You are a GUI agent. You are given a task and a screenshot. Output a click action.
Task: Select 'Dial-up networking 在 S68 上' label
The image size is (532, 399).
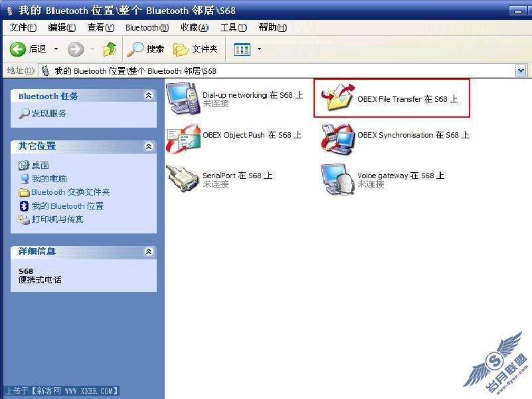point(253,94)
